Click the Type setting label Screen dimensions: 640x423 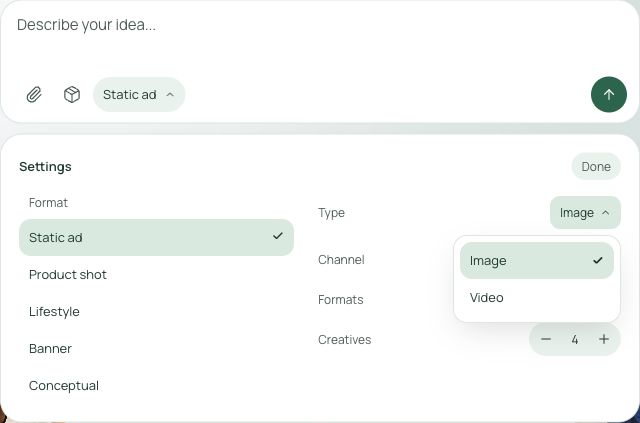331,213
